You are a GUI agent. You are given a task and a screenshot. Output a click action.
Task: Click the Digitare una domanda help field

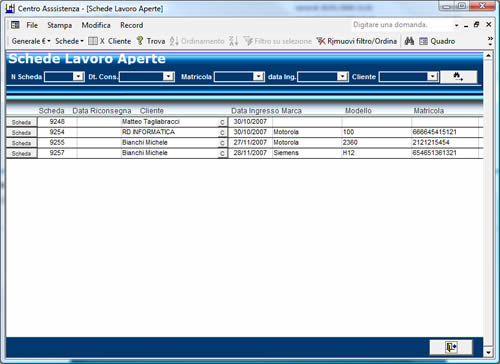(402, 25)
